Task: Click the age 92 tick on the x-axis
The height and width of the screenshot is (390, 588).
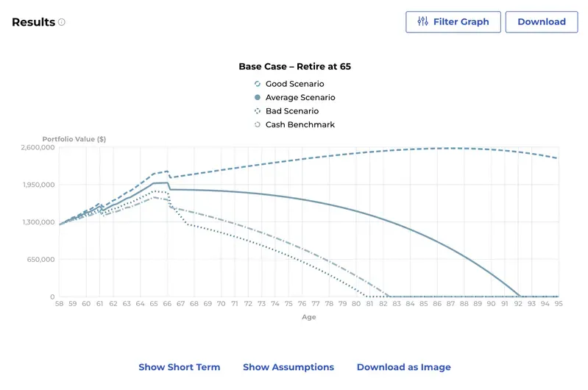Action: pos(518,304)
